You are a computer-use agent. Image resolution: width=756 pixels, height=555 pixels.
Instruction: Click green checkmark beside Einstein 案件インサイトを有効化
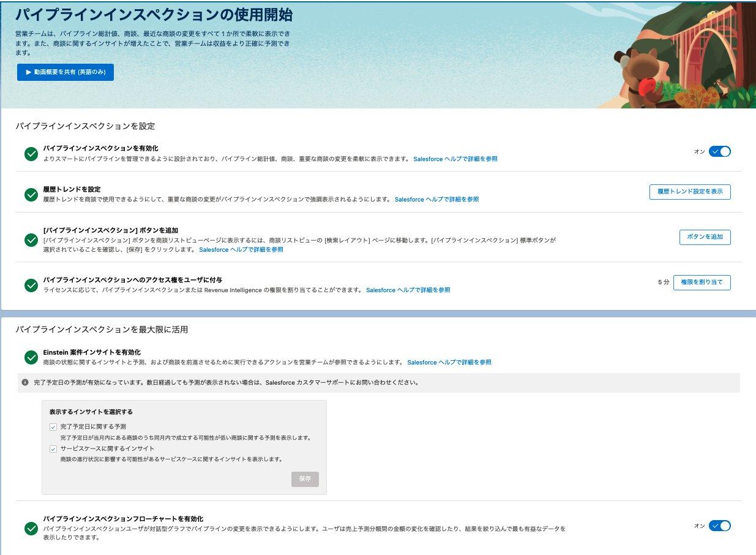click(x=31, y=357)
